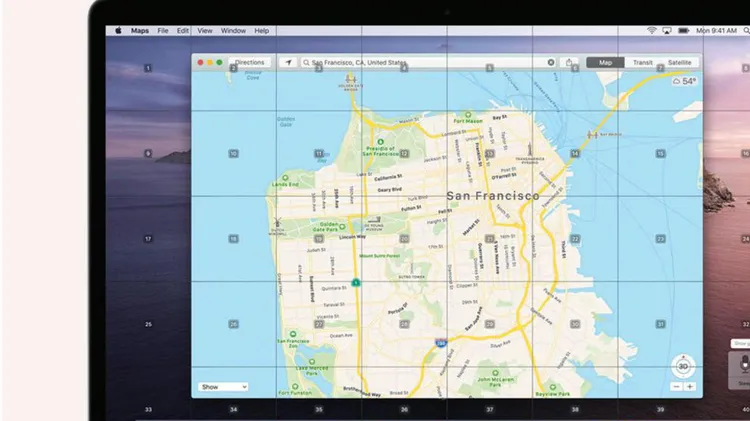Select the San Francisco Zoo marker
This screenshot has width=750, height=421.
(x=293, y=334)
